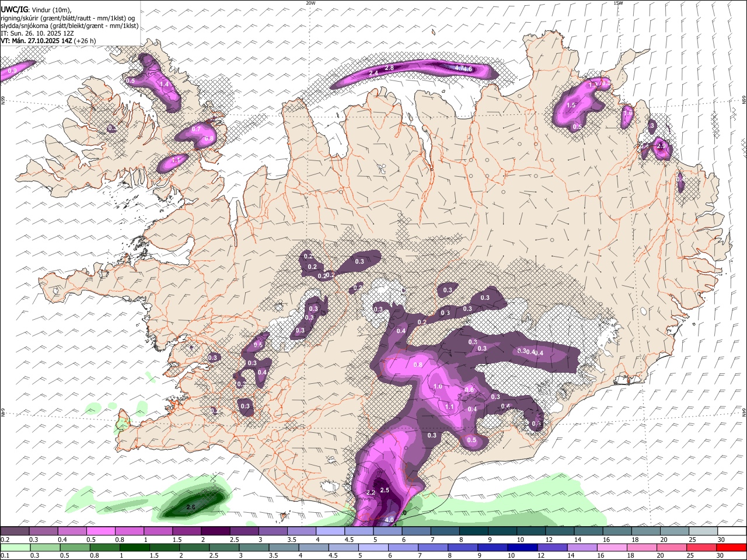This screenshot has width=747, height=560.
Task: Click the 4.0 value at the south coast
Action: [390, 519]
